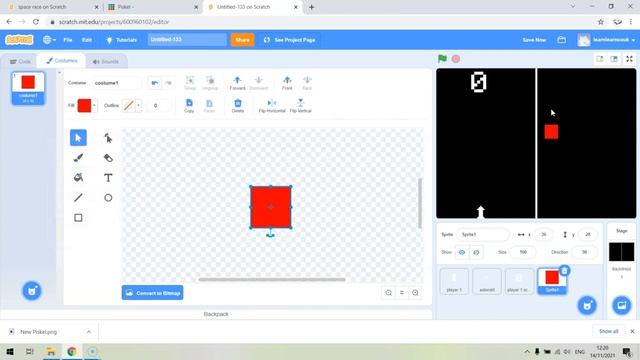
Task: Click the green flag to run
Action: point(442,59)
